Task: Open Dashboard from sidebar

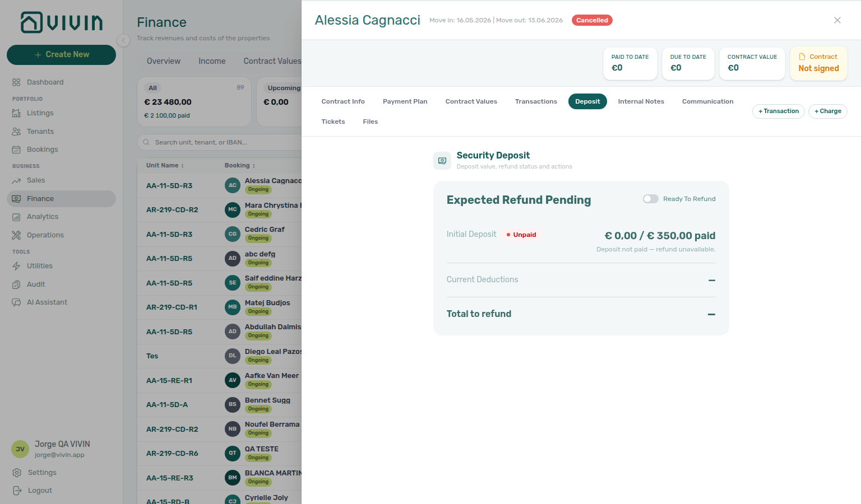Action: [61, 82]
